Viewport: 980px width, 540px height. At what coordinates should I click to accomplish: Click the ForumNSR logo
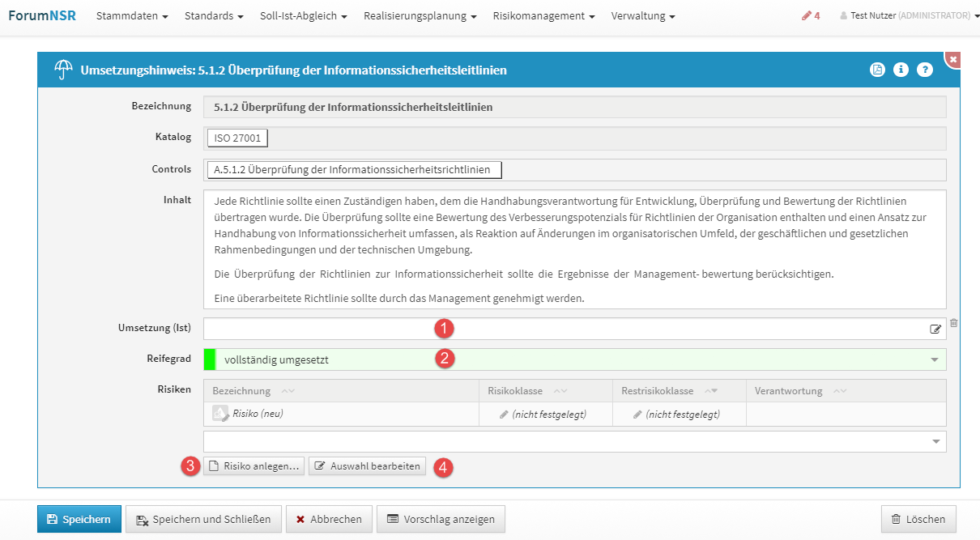42,15
